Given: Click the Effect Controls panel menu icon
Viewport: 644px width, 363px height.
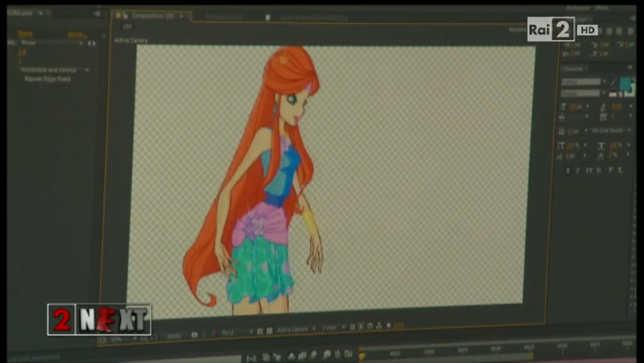Looking at the screenshot, I should pos(97,13).
